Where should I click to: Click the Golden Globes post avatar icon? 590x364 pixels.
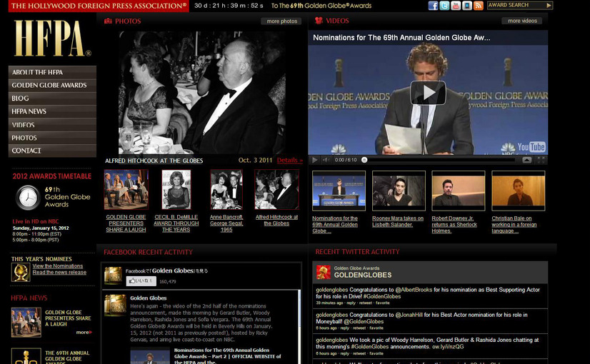[x=115, y=305]
